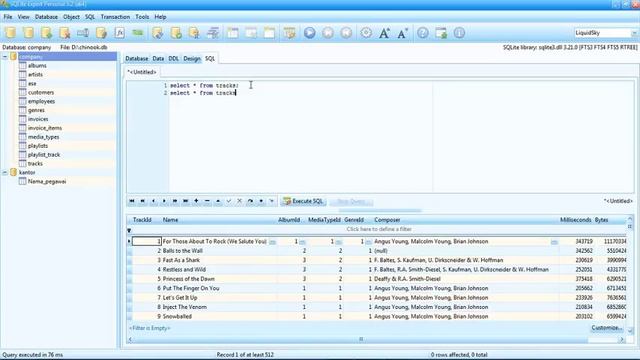Screen dimensions: 640x360
Task: Open help question mark icon
Action: [x=423, y=33]
